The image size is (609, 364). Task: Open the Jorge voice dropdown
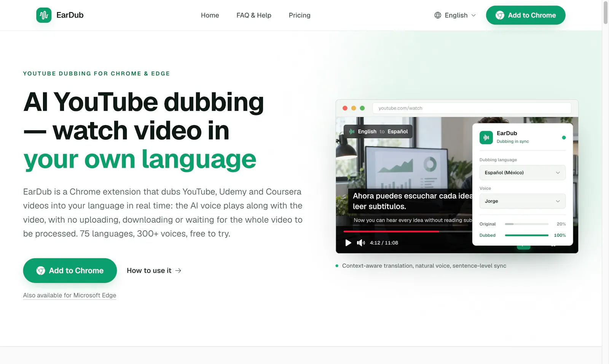(522, 201)
